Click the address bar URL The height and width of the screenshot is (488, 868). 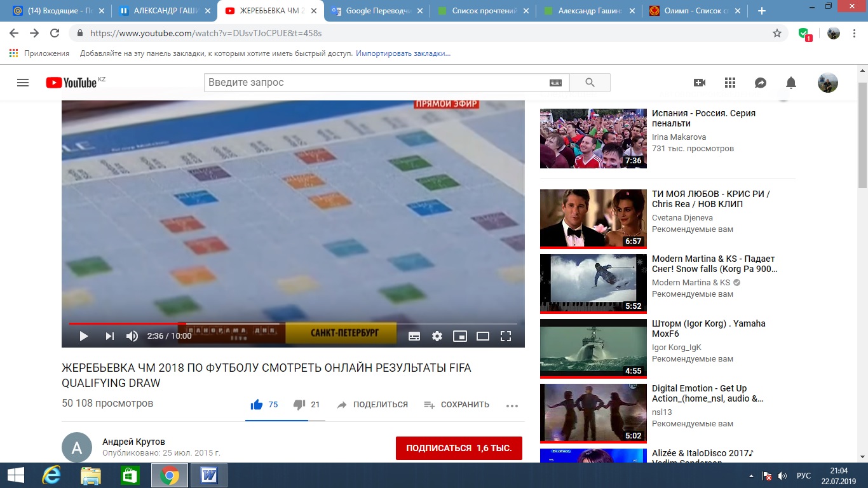pos(206,33)
